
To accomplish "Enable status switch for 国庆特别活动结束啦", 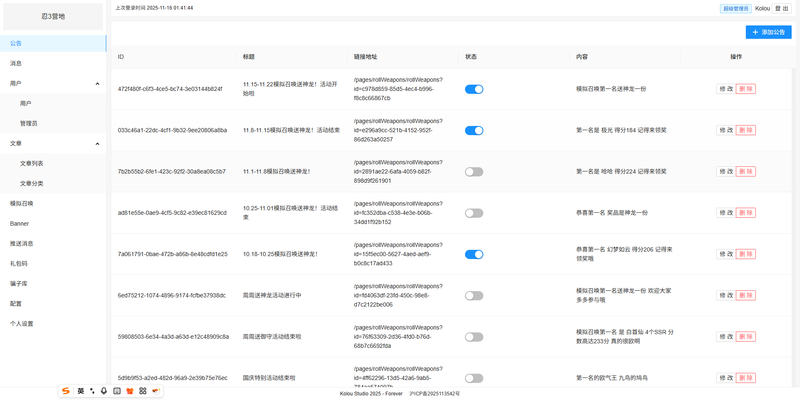I will pos(474,379).
